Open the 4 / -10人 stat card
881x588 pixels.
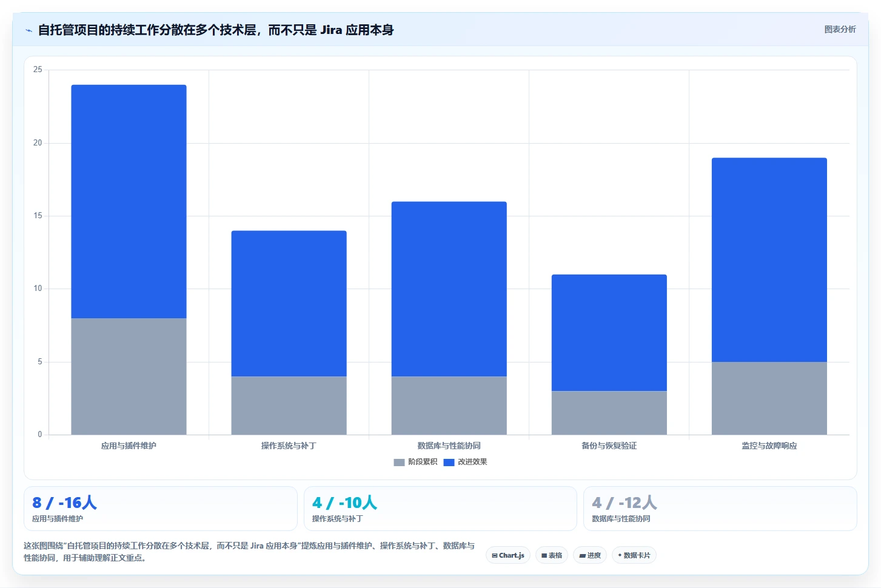tap(440, 509)
